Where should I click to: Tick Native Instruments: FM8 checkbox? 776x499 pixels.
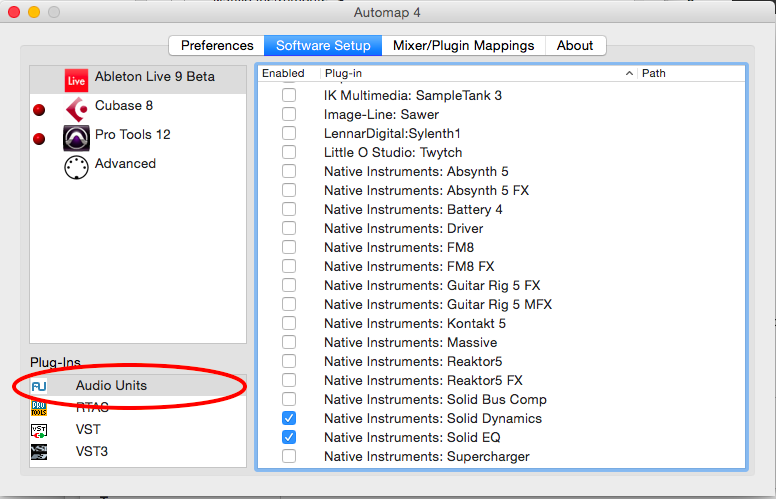(x=289, y=247)
